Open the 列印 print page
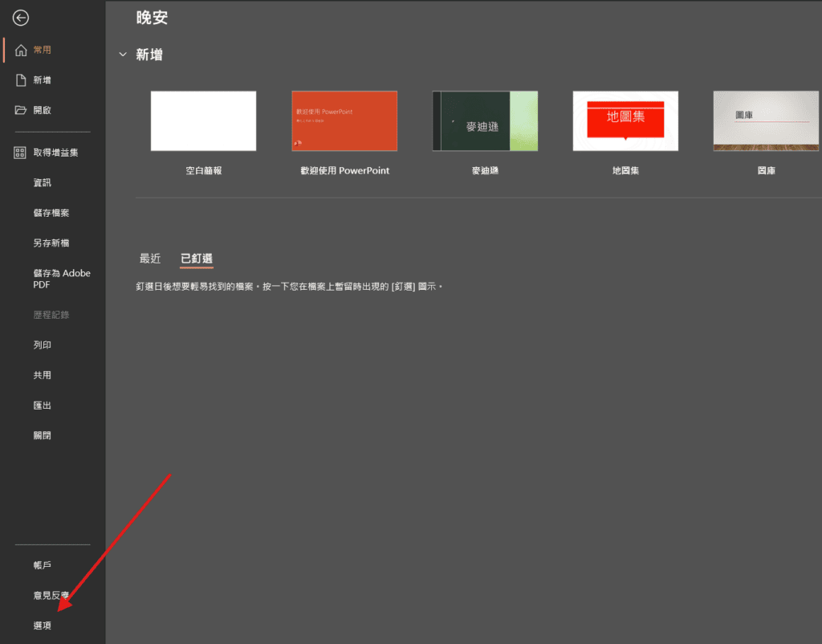The width and height of the screenshot is (822, 644). (x=42, y=345)
